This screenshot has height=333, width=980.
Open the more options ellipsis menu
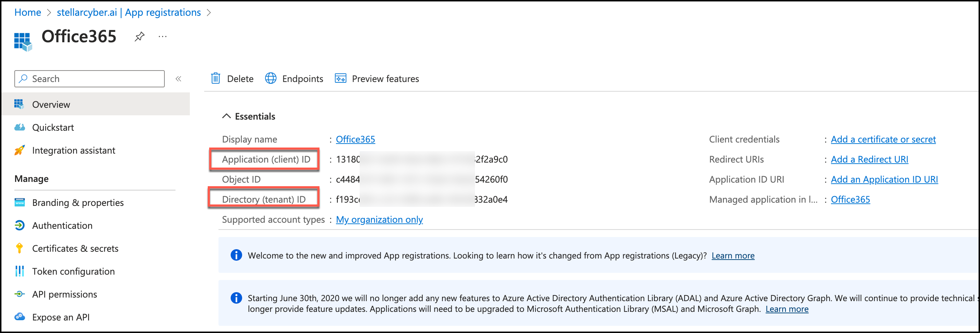(163, 37)
